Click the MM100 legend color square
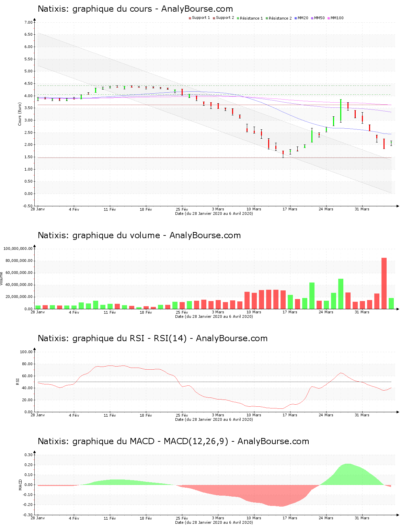This screenshot has height=532, width=412. 329,18
